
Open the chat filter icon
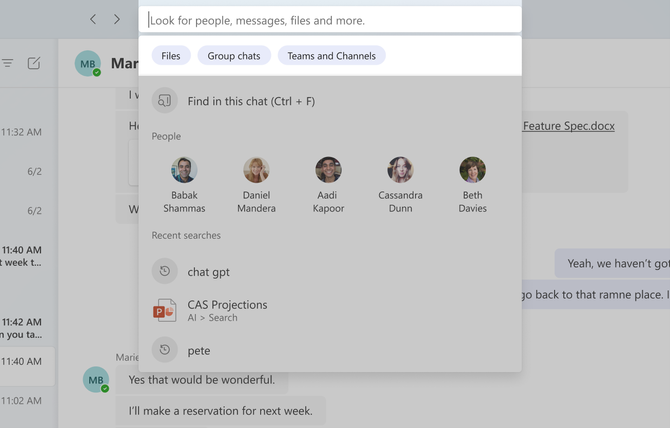click(x=7, y=63)
